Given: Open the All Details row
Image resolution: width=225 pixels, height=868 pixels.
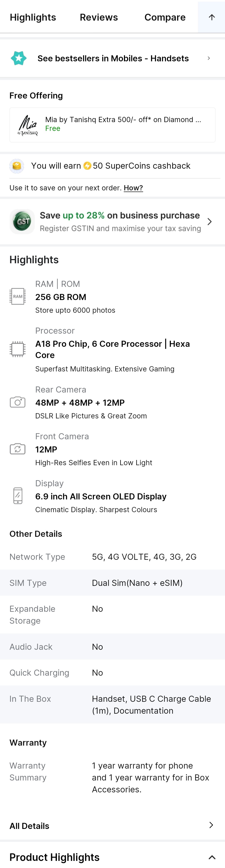Looking at the screenshot, I should [113, 826].
